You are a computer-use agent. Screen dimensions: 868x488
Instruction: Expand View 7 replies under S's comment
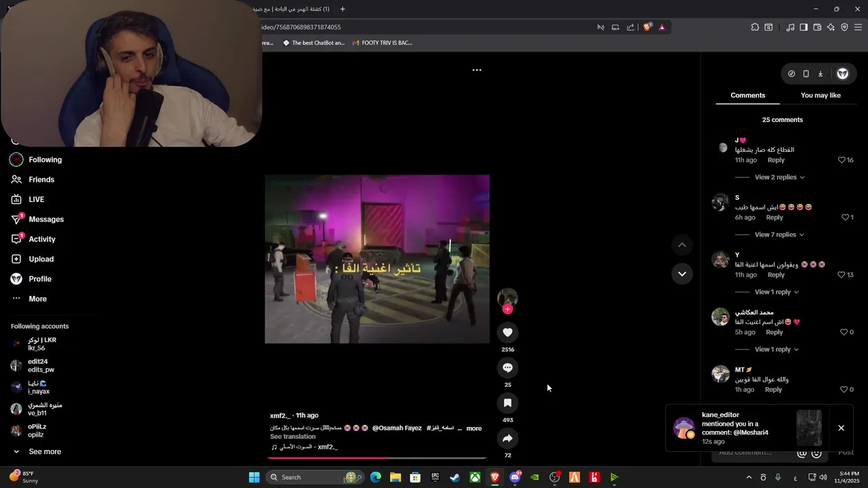pyautogui.click(x=779, y=235)
